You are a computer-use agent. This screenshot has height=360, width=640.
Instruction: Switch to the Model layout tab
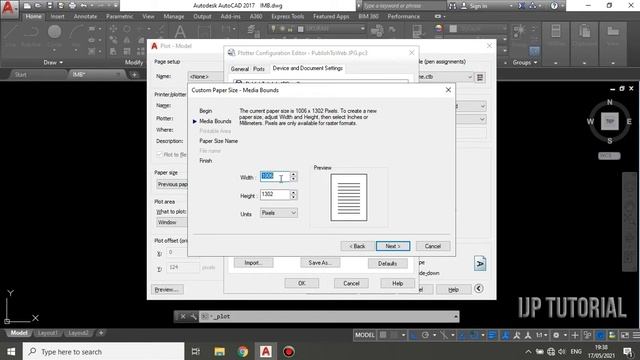pyautogui.click(x=19, y=333)
